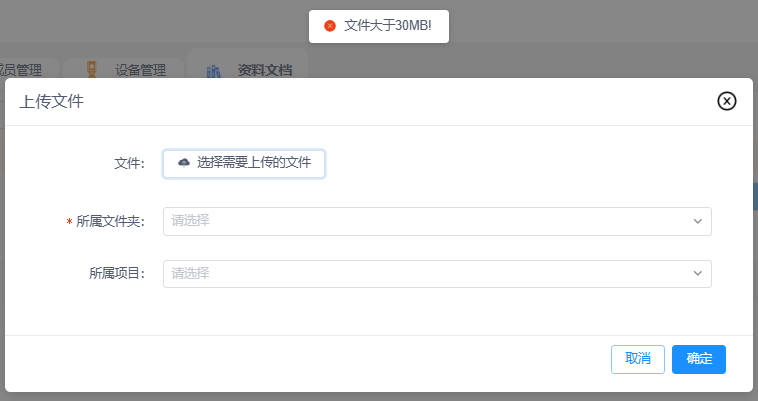Click the 设备管理 tab icon

(92, 70)
